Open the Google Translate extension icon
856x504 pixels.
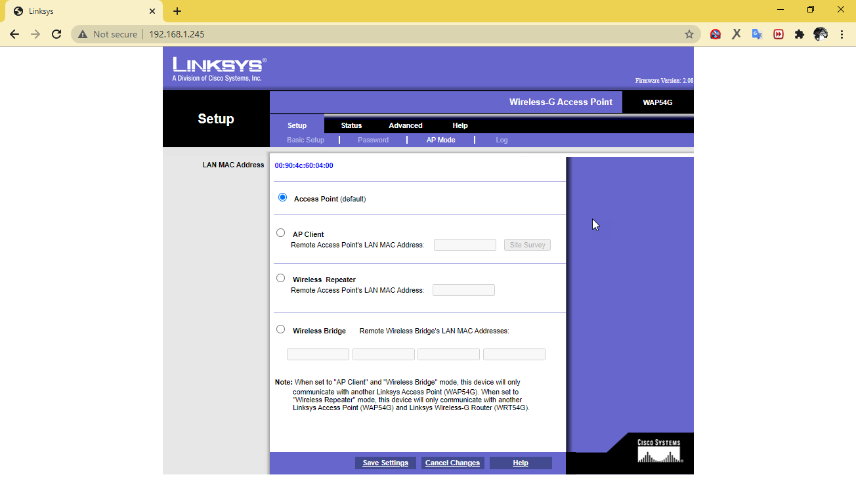click(x=757, y=34)
